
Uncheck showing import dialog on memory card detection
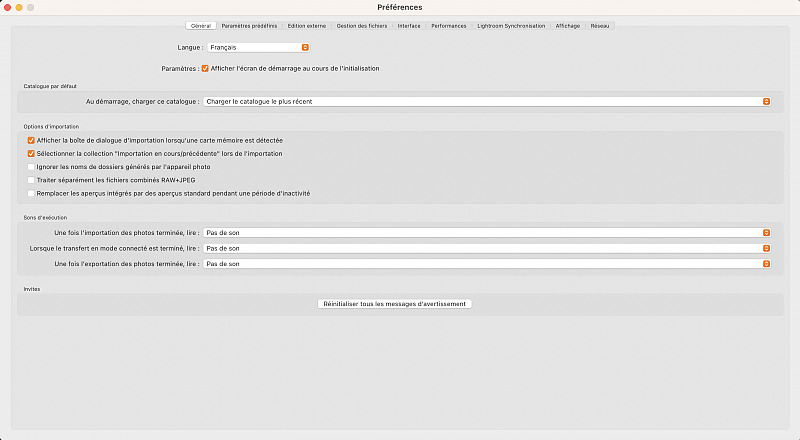[31, 141]
